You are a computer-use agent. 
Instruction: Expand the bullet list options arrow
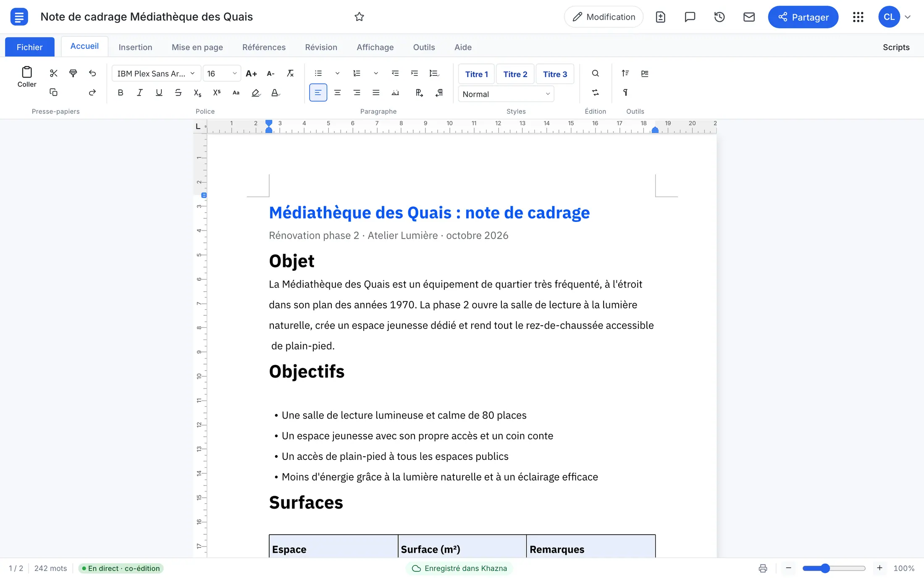click(x=337, y=74)
